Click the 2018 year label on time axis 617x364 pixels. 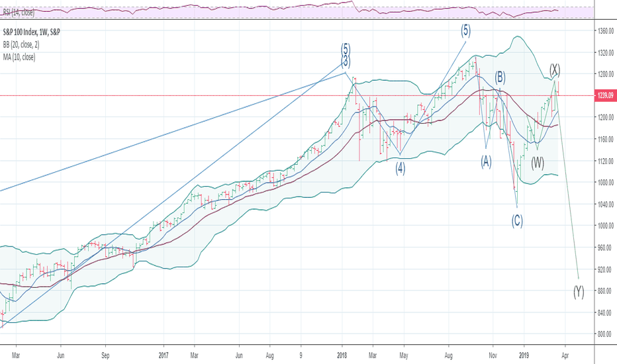click(342, 355)
